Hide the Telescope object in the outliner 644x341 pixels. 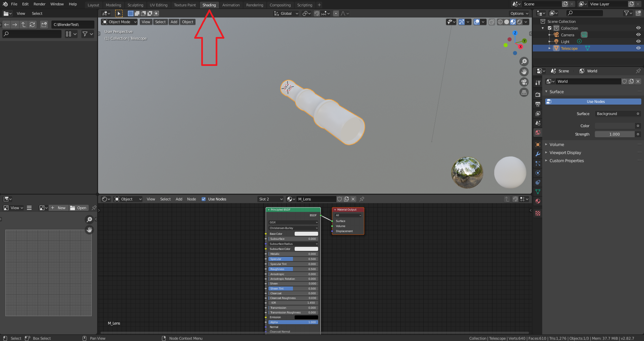(x=638, y=48)
